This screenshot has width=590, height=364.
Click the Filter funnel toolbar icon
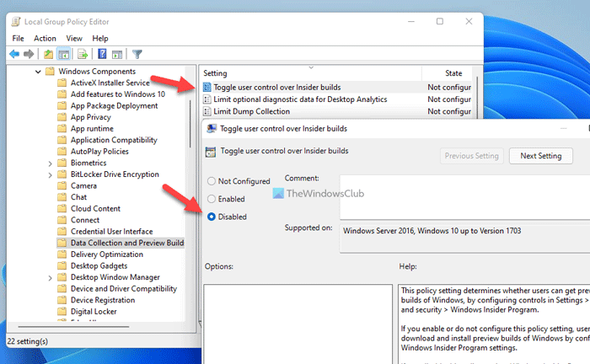(137, 54)
